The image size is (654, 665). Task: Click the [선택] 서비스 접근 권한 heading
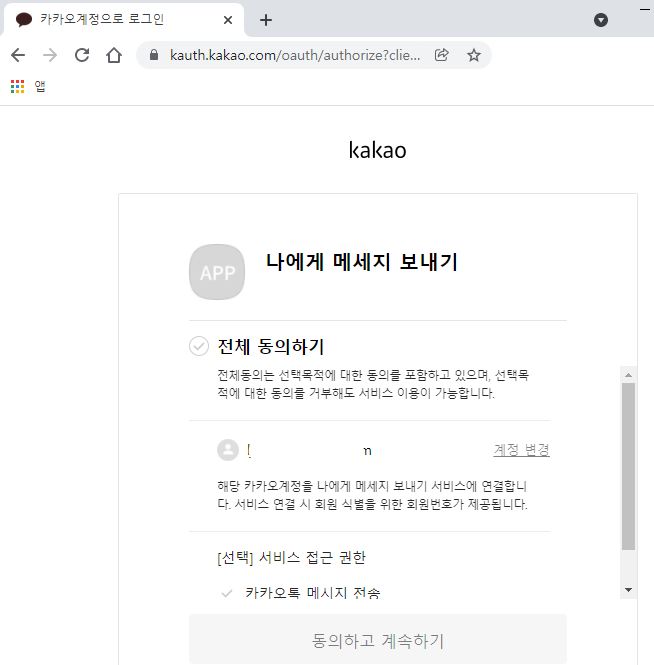pyautogui.click(x=291, y=557)
